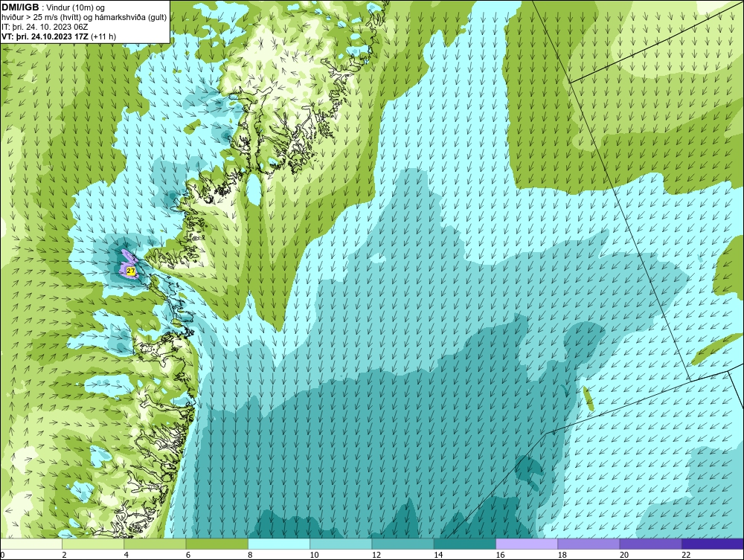Select the 4–6 m/s green legend swatch
Image resolution: width=744 pixels, height=560 pixels.
tap(155, 544)
